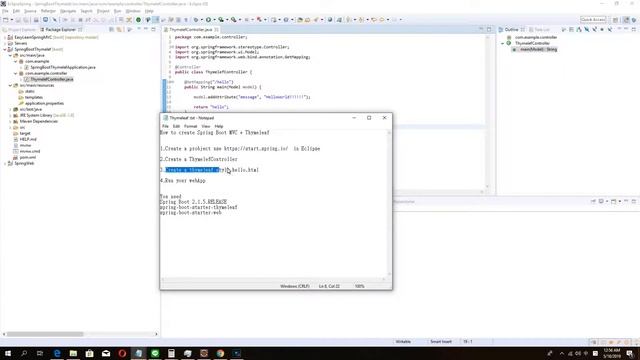The width and height of the screenshot is (640, 360).
Task: Click the New file toolbar icon in Eclipse
Action: coord(6,20)
